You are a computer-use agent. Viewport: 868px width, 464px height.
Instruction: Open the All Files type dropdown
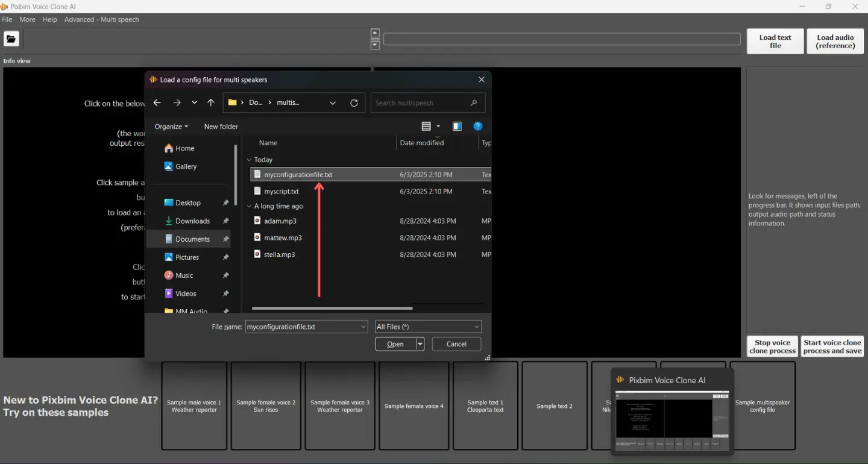(428, 327)
